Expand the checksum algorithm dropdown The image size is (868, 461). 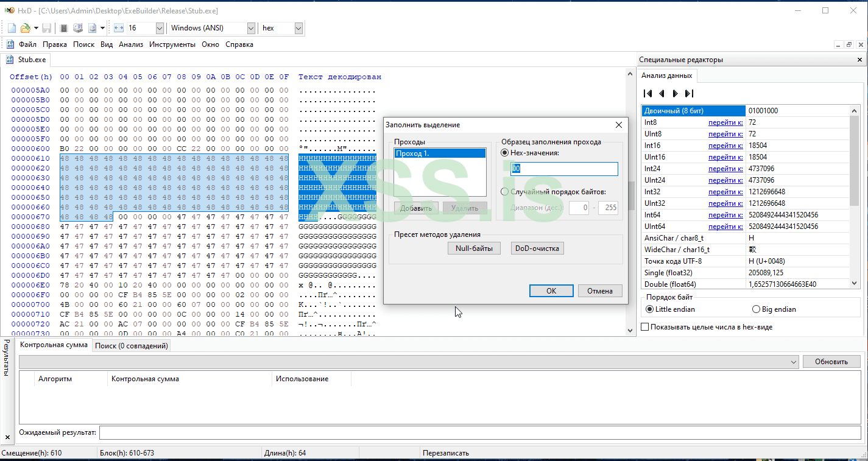pyautogui.click(x=793, y=362)
